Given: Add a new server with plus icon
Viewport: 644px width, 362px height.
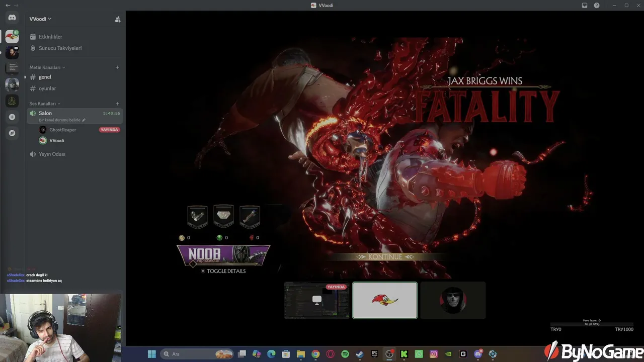Looking at the screenshot, I should pyautogui.click(x=12, y=117).
